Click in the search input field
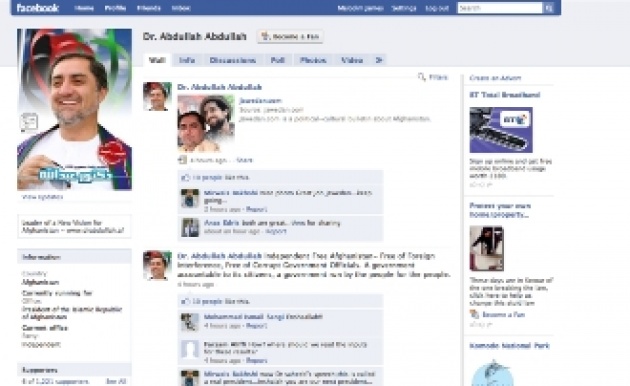This screenshot has width=630, height=386. [500, 8]
